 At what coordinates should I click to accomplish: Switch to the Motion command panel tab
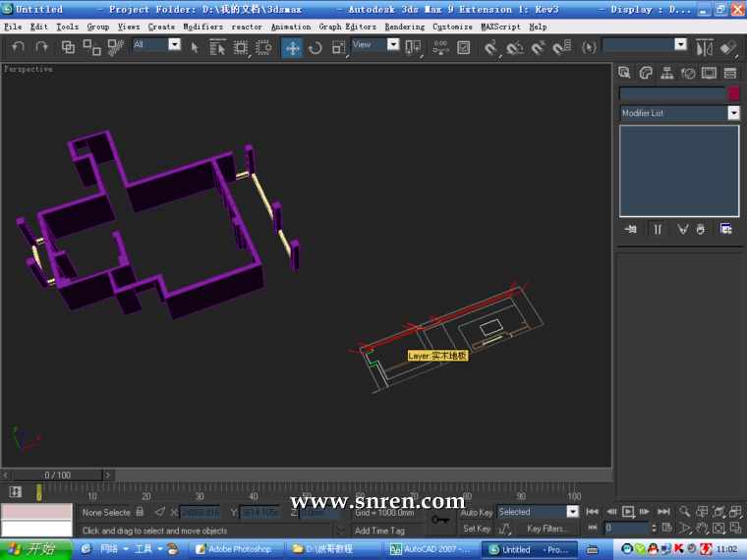[x=688, y=73]
